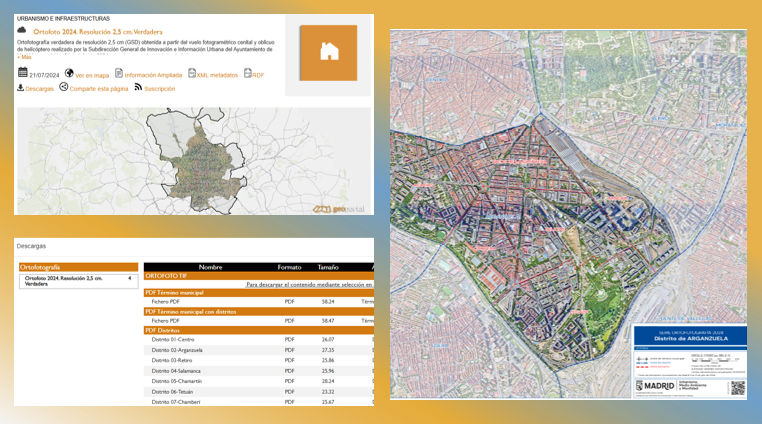Screen dimensions: 762x424
Task: Select the Ortofotografía category header
Action: (79, 267)
